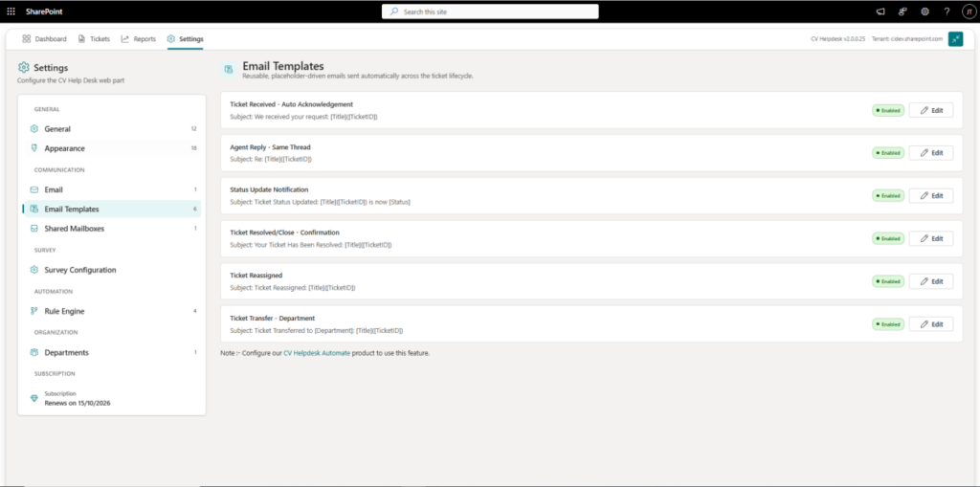Click 'Subject: Re: [Title]([TicketID])' text

click(271, 160)
